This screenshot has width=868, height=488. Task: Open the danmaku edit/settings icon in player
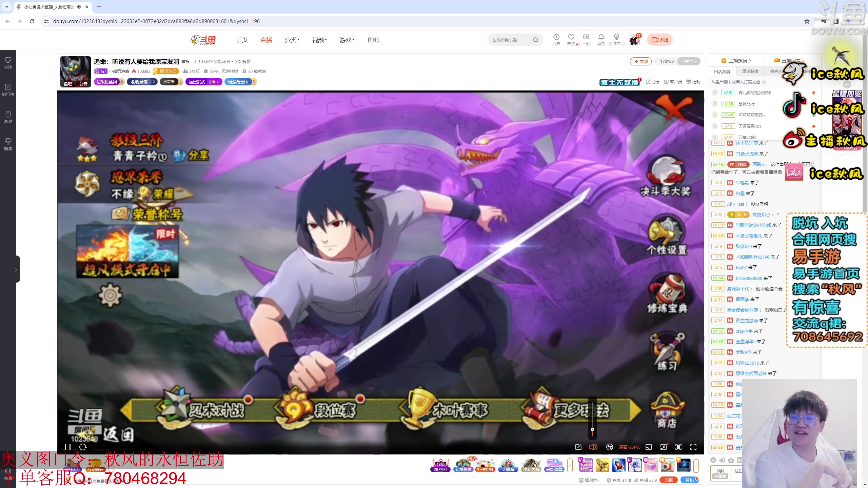578,447
